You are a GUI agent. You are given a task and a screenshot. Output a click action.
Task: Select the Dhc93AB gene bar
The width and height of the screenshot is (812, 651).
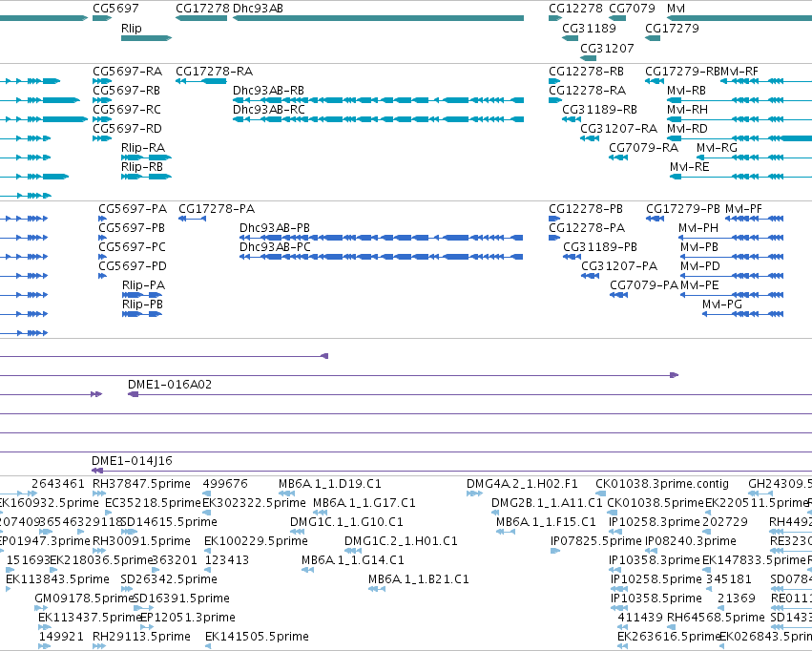point(378,18)
